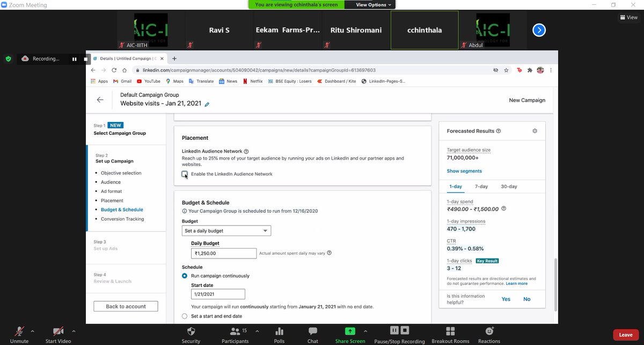
Task: Switch to the 7-day forecast tab
Action: [x=481, y=186]
